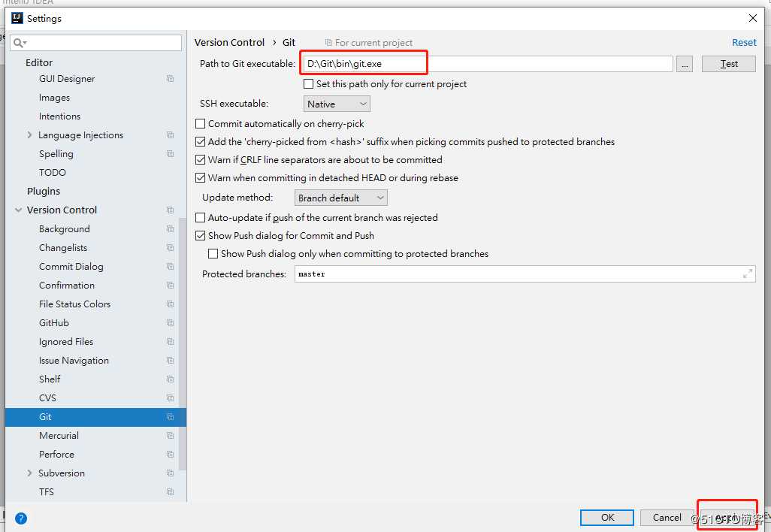Image resolution: width=771 pixels, height=532 pixels.
Task: Click project-level icon beside Mercurial
Action: (170, 436)
